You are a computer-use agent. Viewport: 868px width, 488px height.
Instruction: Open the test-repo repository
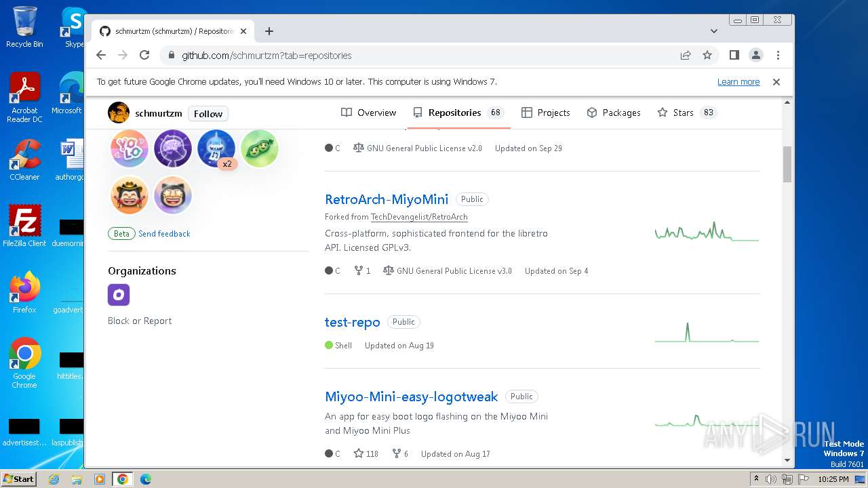point(353,322)
